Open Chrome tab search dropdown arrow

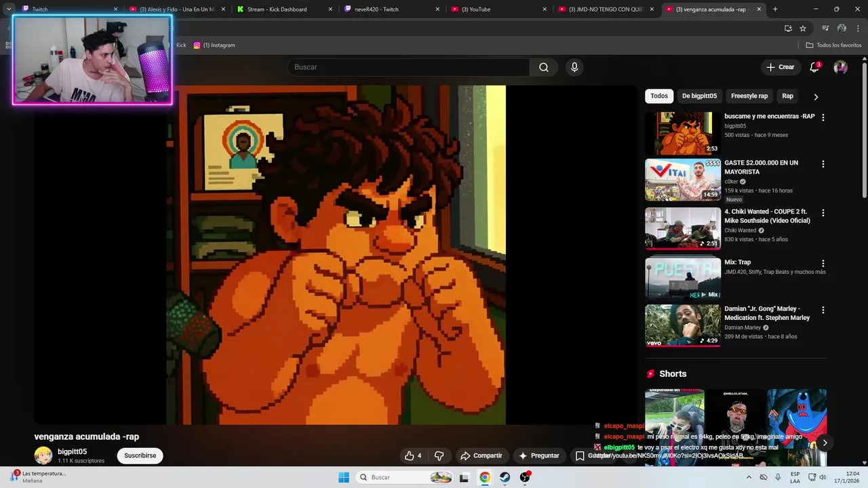click(9, 9)
